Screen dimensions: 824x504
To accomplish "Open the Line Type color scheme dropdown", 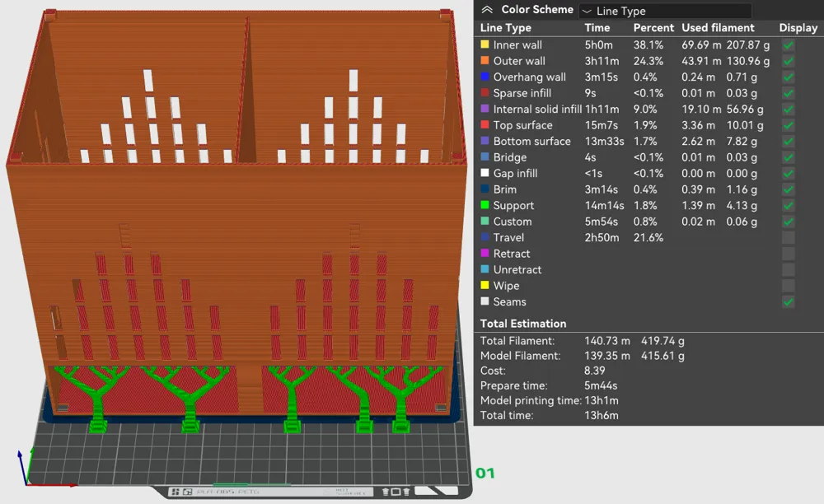I will click(665, 11).
